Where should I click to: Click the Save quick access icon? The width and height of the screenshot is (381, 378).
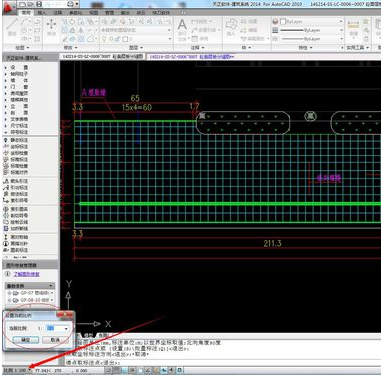pyautogui.click(x=39, y=4)
